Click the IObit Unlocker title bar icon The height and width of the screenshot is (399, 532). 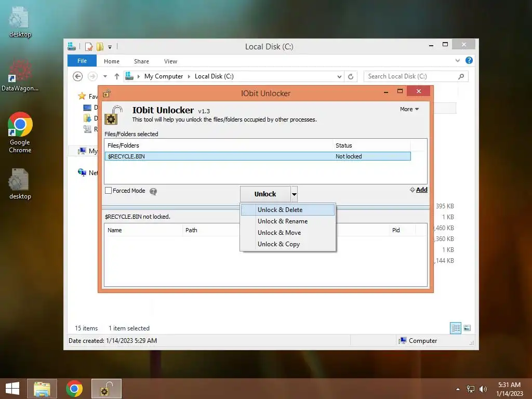pos(107,94)
